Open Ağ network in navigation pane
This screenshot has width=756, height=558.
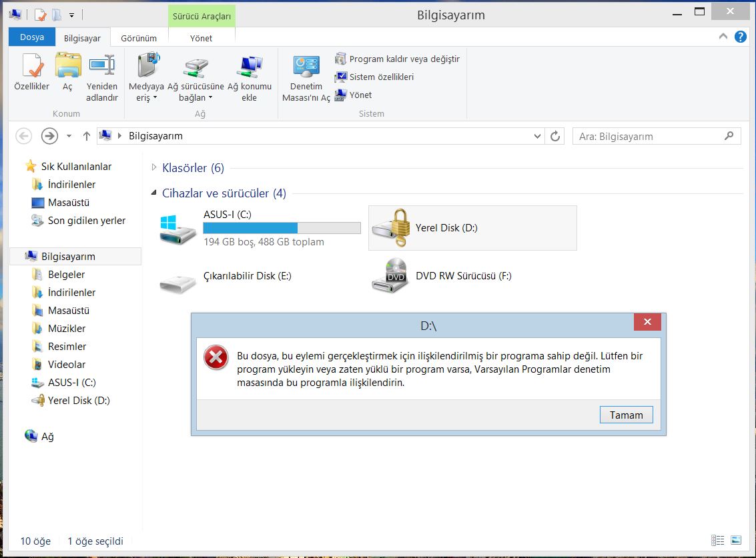(x=39, y=437)
